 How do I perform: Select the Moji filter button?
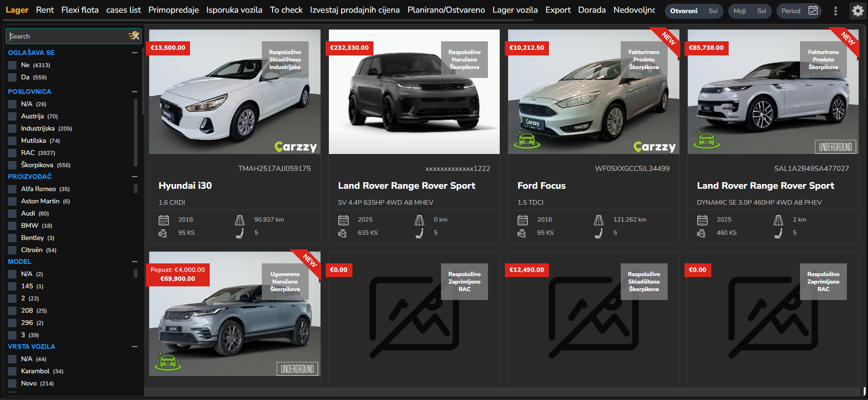pyautogui.click(x=739, y=11)
